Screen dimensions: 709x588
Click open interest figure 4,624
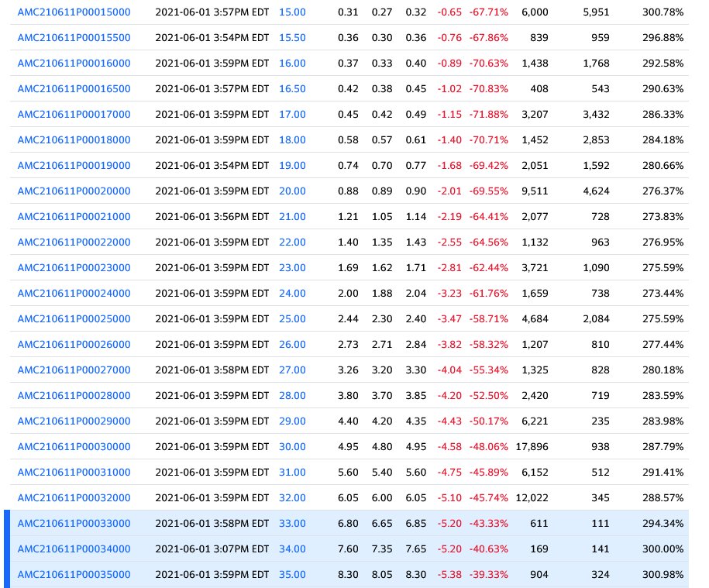point(596,191)
